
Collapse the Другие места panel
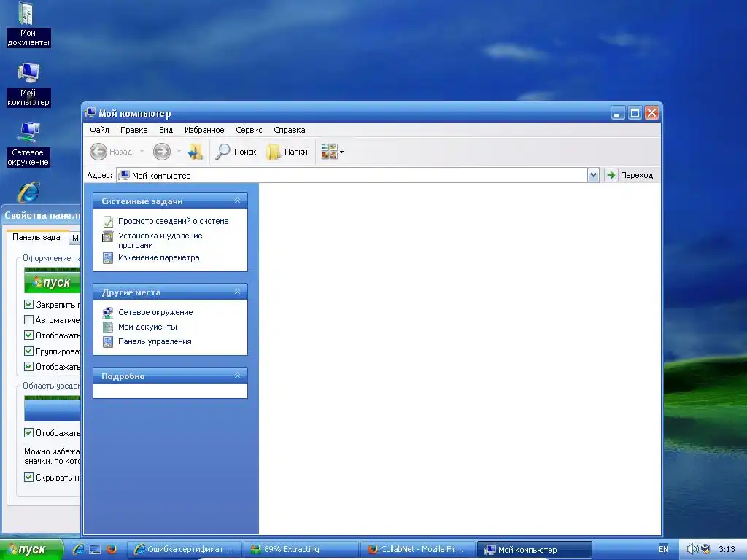[x=237, y=292]
